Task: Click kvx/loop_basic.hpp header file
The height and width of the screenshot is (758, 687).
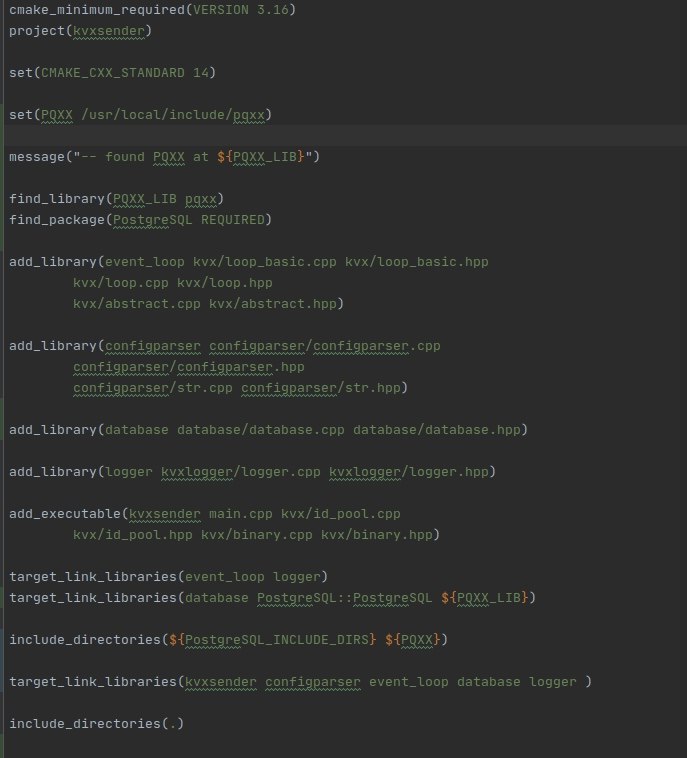Action: (x=416, y=262)
